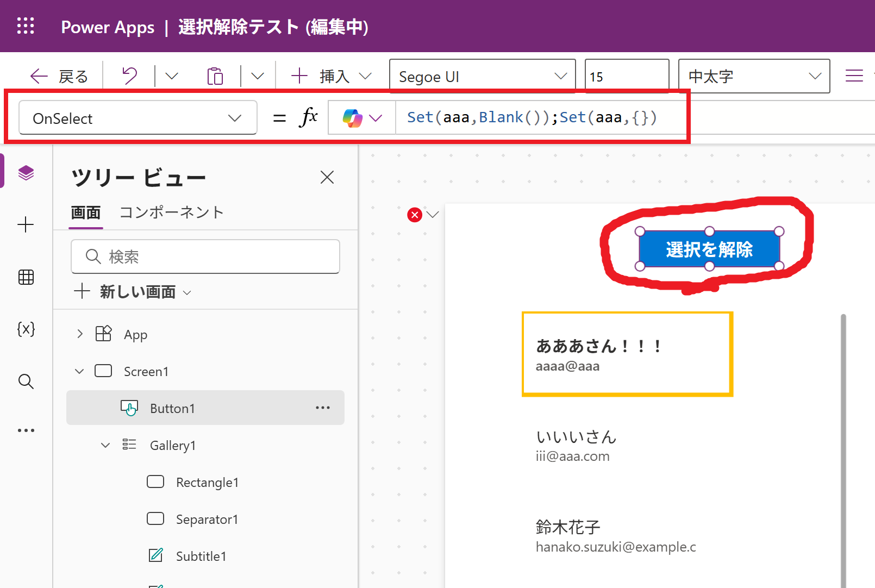Switch to the コンポーネント tab
Image resolution: width=875 pixels, height=588 pixels.
171,212
